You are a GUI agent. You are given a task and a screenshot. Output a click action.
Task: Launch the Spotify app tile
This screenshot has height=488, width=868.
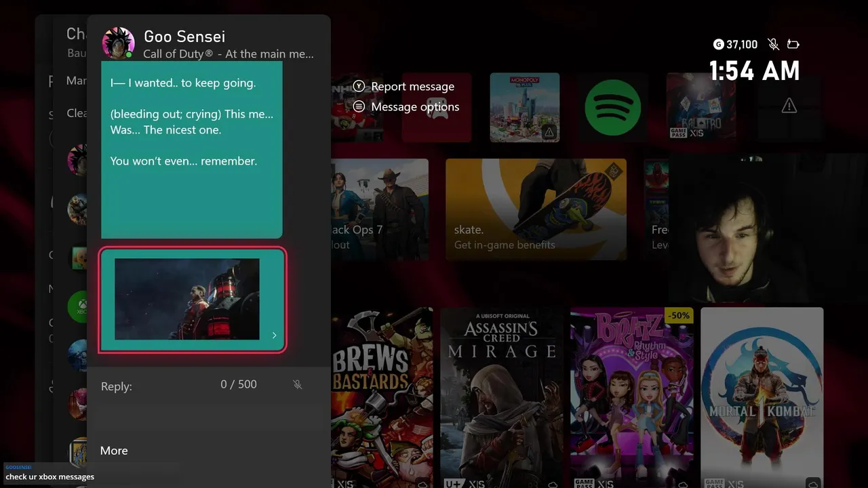[612, 108]
